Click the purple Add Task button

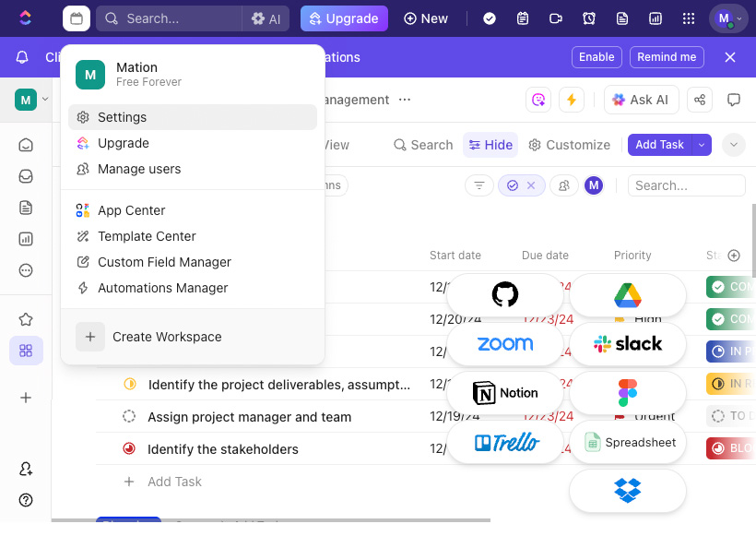pyautogui.click(x=659, y=145)
